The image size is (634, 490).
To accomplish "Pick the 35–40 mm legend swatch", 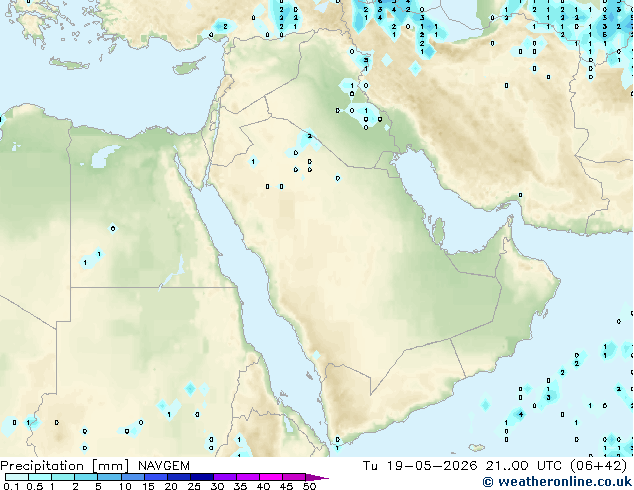I will point(247,477).
